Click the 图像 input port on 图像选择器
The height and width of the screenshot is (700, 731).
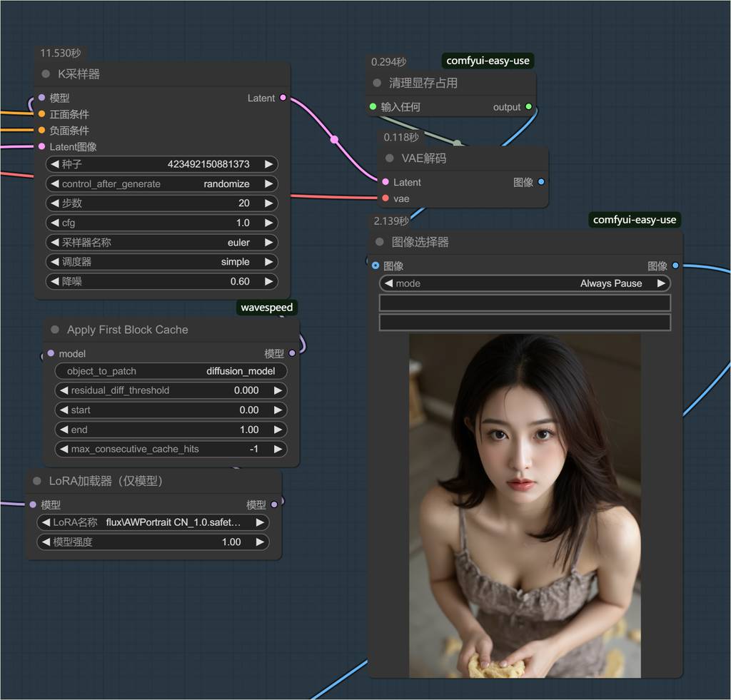click(375, 265)
